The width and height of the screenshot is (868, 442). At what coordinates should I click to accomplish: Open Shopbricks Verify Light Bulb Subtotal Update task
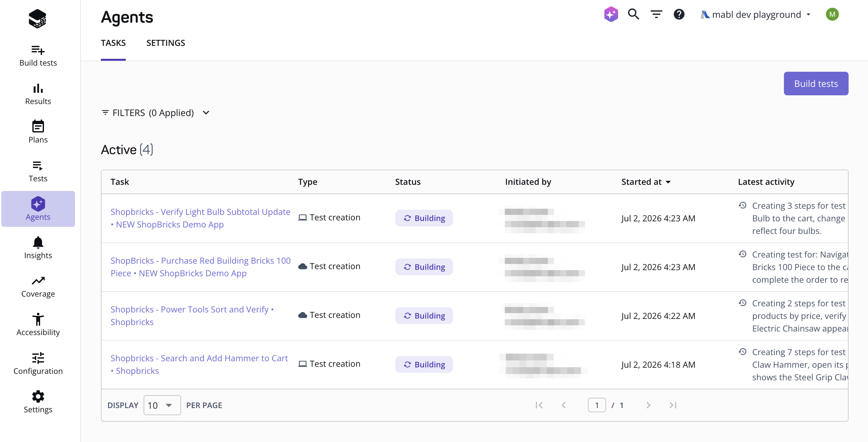pos(201,218)
